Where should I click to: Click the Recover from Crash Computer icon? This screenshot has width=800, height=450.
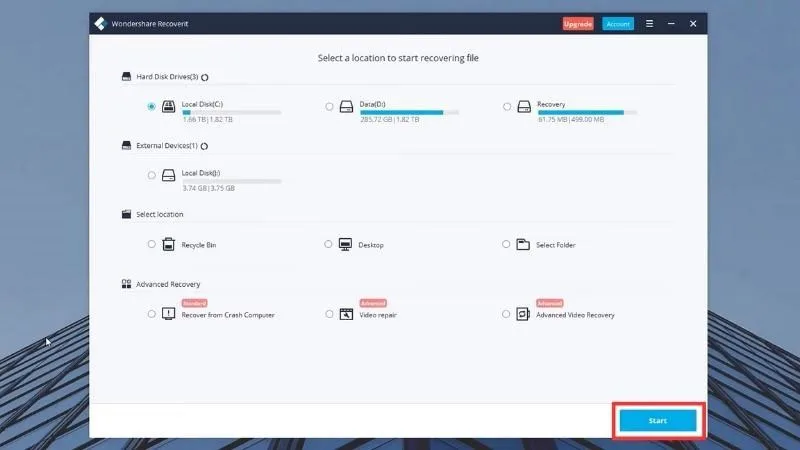pyautogui.click(x=168, y=314)
